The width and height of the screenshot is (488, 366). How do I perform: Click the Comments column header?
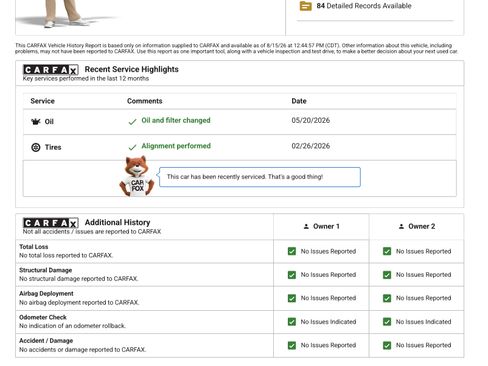pos(145,101)
